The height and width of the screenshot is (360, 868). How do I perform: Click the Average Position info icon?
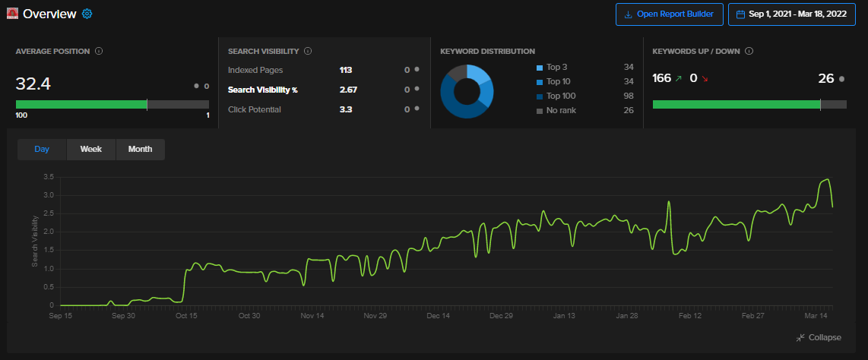pyautogui.click(x=99, y=51)
